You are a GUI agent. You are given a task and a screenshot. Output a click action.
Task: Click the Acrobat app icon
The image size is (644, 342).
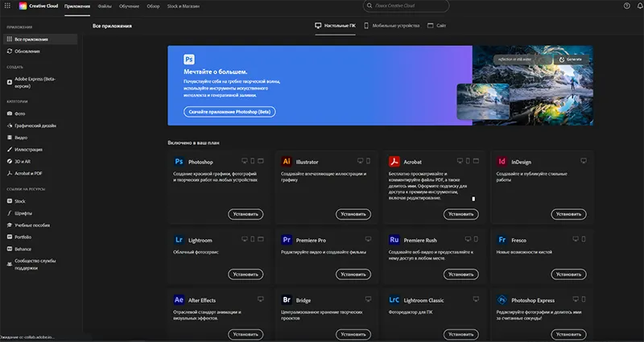[394, 162]
